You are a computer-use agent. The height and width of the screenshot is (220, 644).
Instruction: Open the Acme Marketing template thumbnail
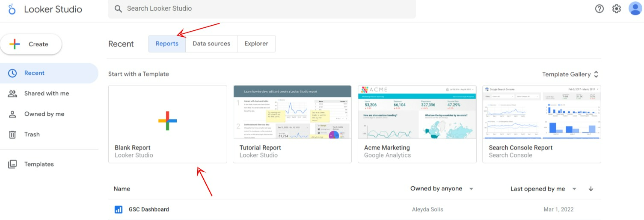point(417,112)
